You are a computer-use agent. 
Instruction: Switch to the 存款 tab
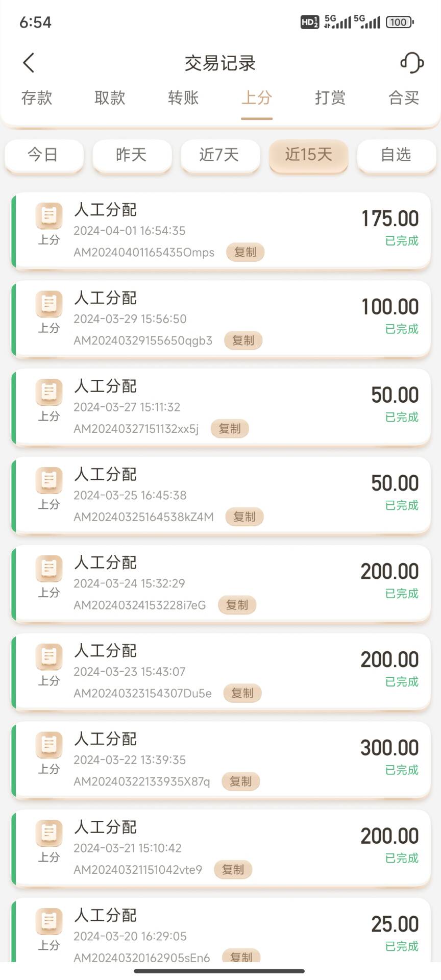[37, 97]
